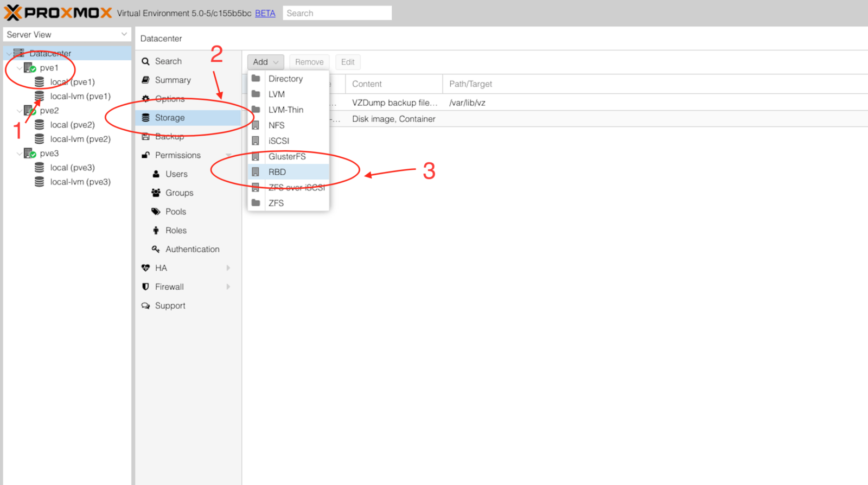Click the local-lvm (pve3) storage icon
Image resolution: width=868 pixels, height=485 pixels.
[39, 182]
